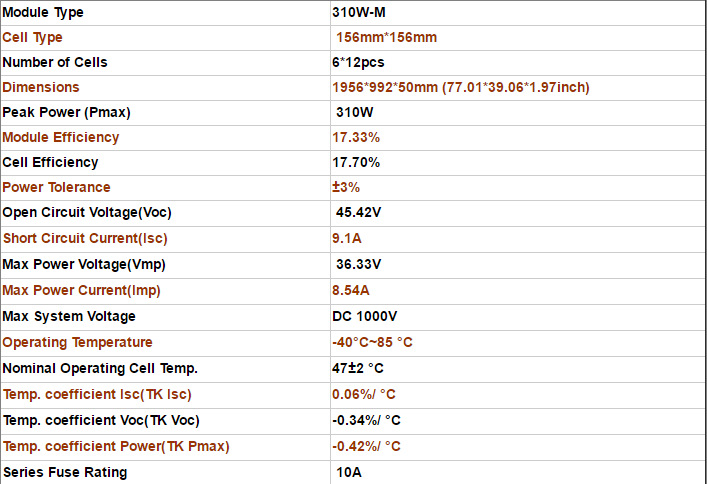Screen dimensions: 707x484
Task: Click the 'Max Power Current(Imp)' label
Action: click(81, 290)
